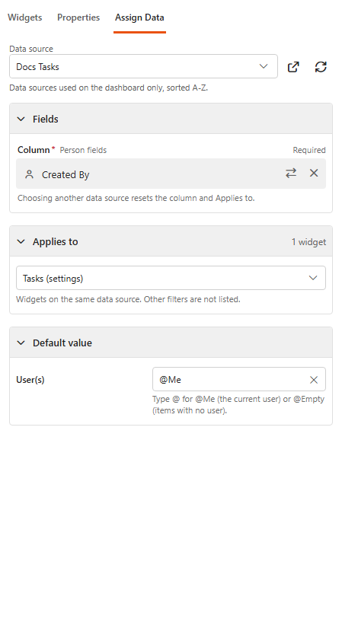This screenshot has width=342, height=644.
Task: Open the data source in a new window
Action: [293, 67]
